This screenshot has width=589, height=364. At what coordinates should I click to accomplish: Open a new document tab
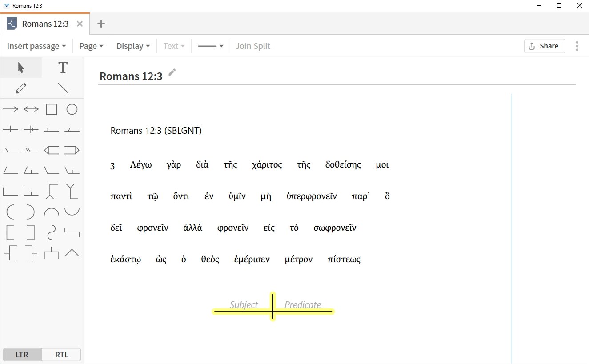coord(100,24)
